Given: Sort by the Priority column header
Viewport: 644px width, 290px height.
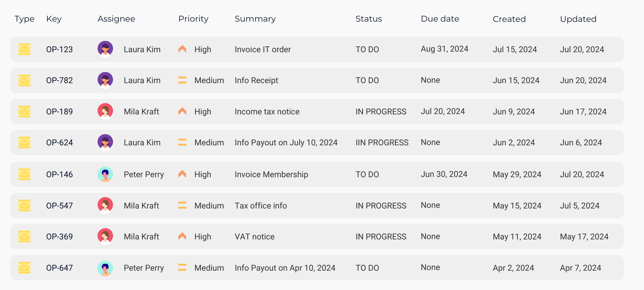Looking at the screenshot, I should [x=194, y=19].
